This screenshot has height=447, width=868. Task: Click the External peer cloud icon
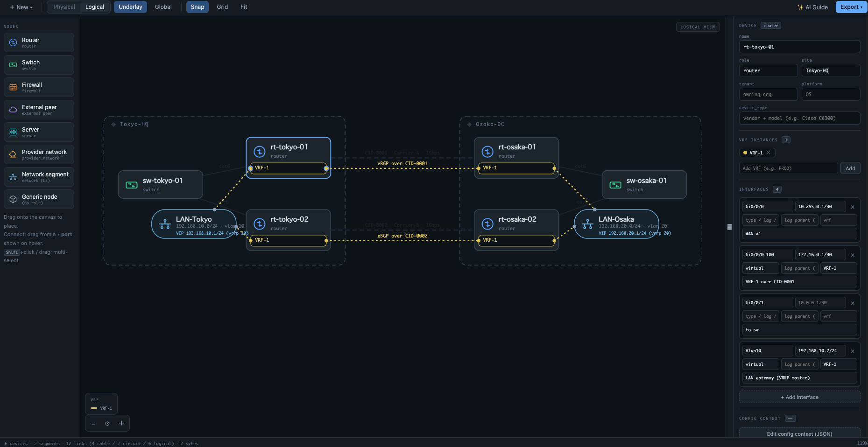13,110
